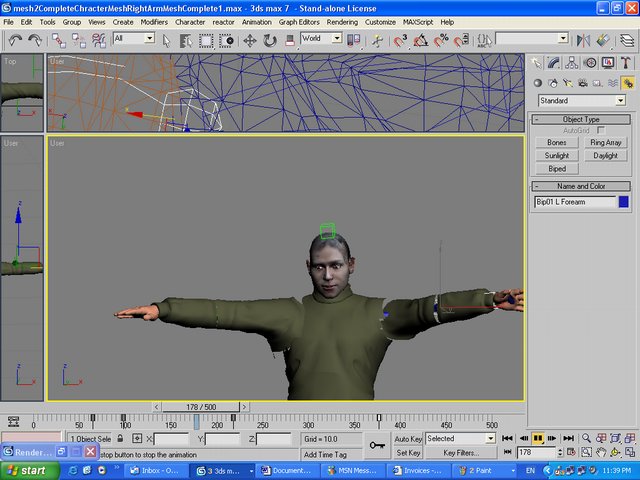This screenshot has width=640, height=480.
Task: Click the Key Filters button
Action: click(x=461, y=453)
